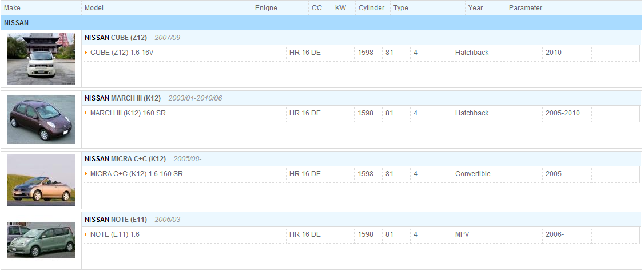Click KW value 81 in the MARCH III row
Screen dimensions: 644x271
pos(389,113)
